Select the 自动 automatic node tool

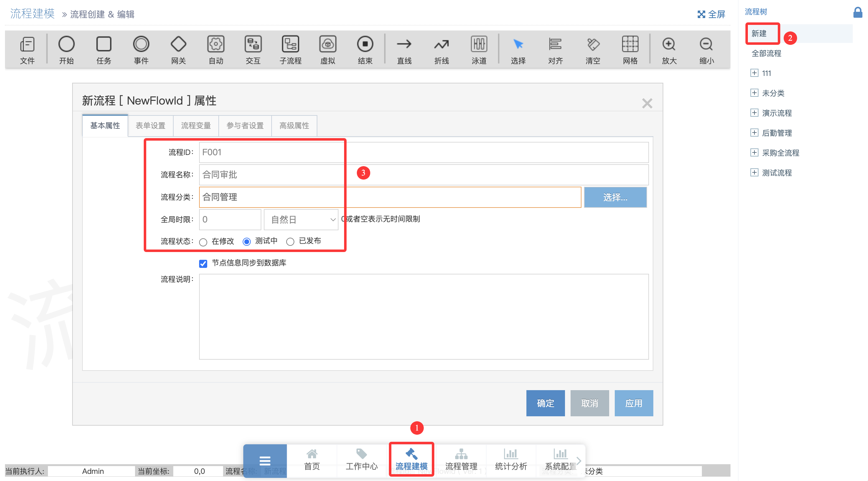216,51
